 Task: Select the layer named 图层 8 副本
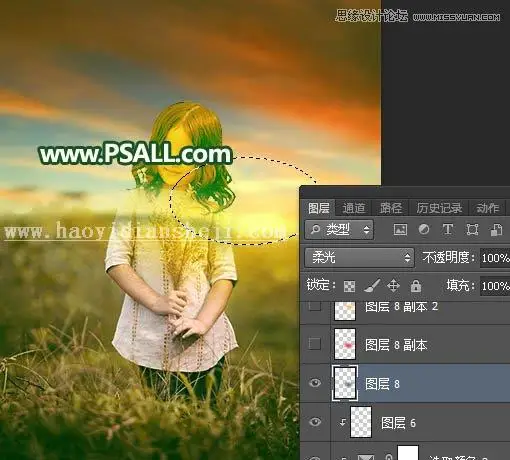click(x=396, y=345)
